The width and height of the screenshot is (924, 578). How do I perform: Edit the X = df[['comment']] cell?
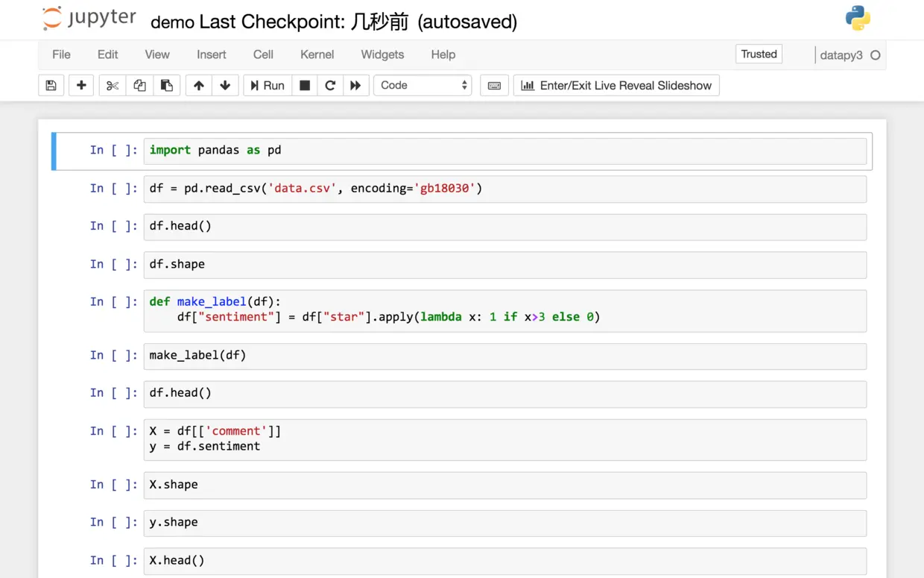tap(504, 439)
